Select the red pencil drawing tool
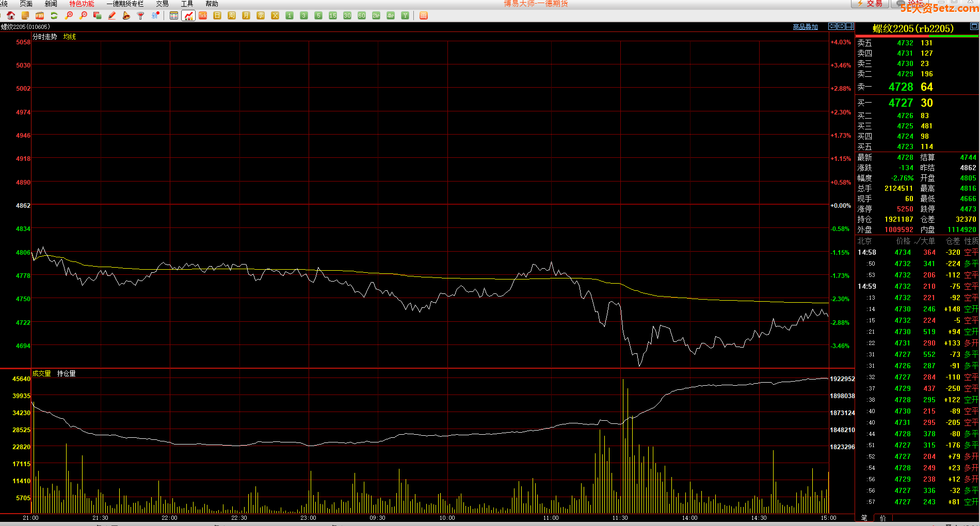Viewport: 980px width, 526px height. point(112,15)
